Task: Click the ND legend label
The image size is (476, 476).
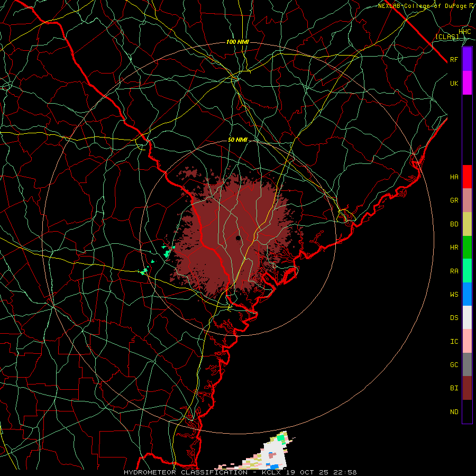Action: (454, 412)
